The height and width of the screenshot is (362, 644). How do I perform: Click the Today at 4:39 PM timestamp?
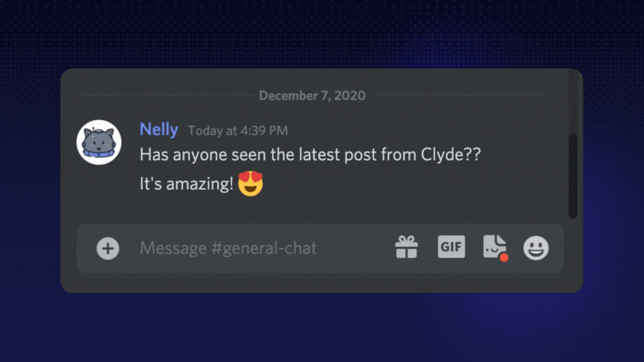coord(237,131)
